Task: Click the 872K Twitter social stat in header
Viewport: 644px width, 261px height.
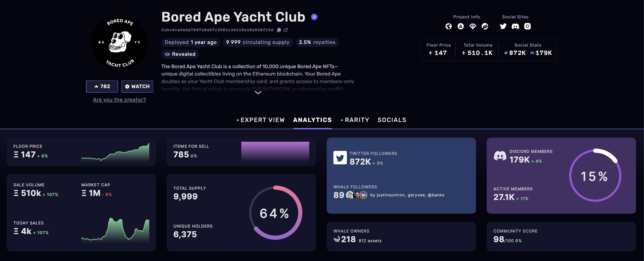Action: 515,53
